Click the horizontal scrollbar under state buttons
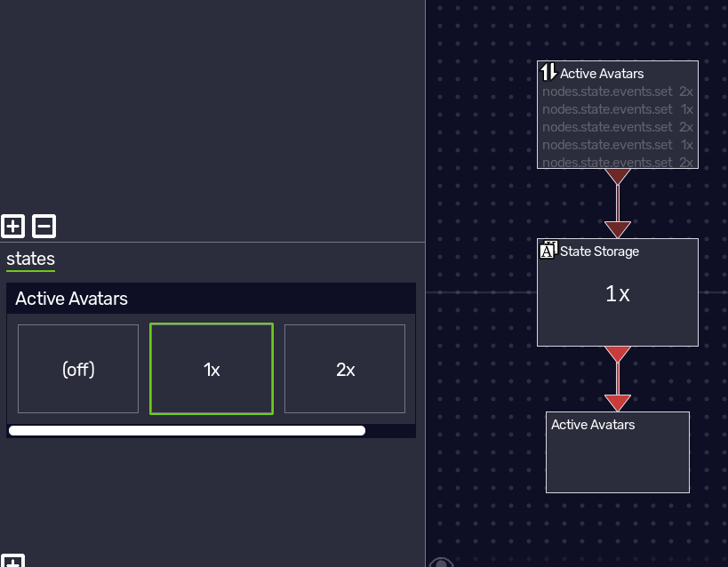This screenshot has height=567, width=728. tap(187, 430)
